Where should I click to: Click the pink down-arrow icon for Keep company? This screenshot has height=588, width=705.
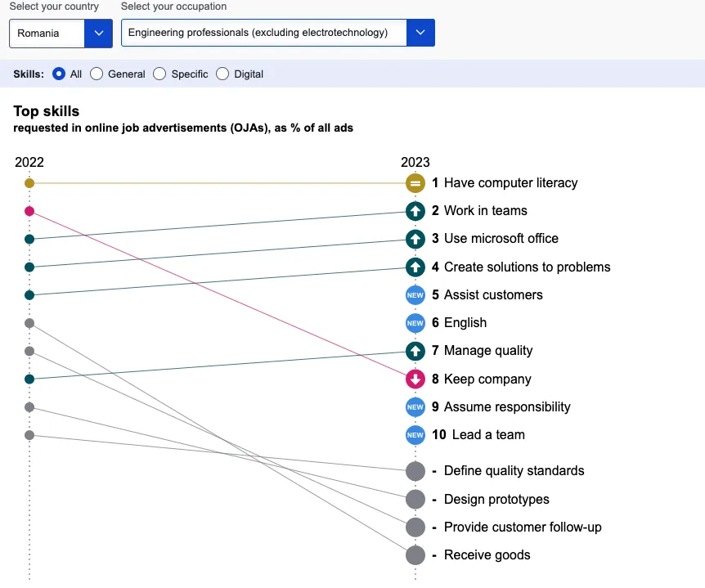pyautogui.click(x=415, y=379)
